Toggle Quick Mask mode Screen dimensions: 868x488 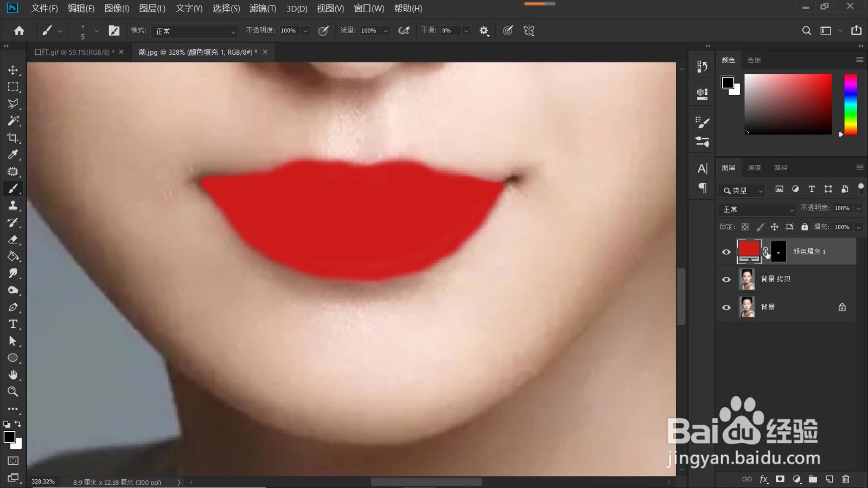(13, 461)
